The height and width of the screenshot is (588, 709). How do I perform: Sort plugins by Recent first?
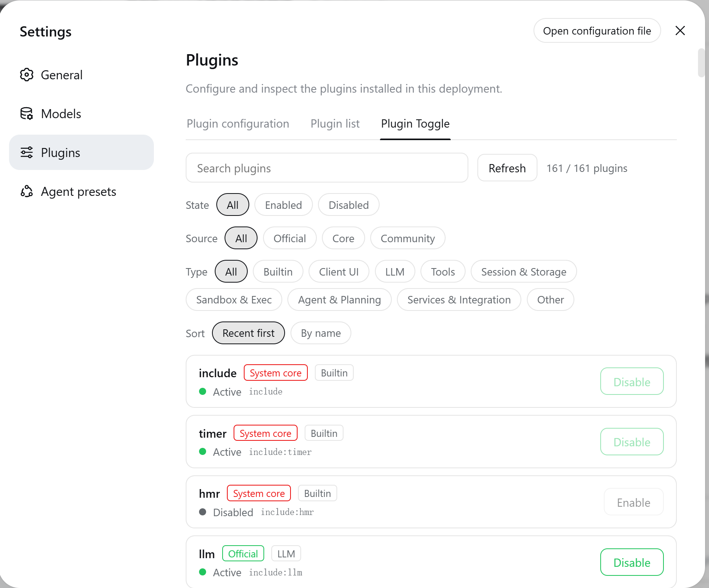[249, 333]
